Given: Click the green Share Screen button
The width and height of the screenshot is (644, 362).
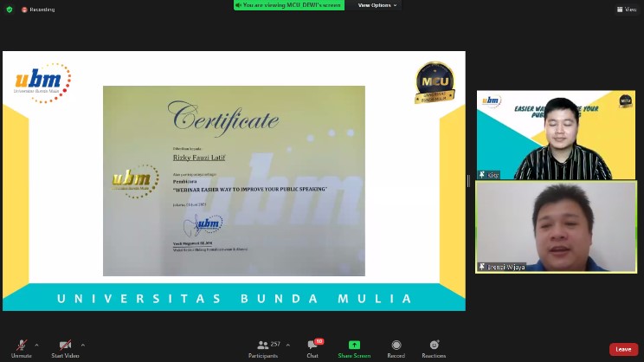Looking at the screenshot, I should coord(354,349).
